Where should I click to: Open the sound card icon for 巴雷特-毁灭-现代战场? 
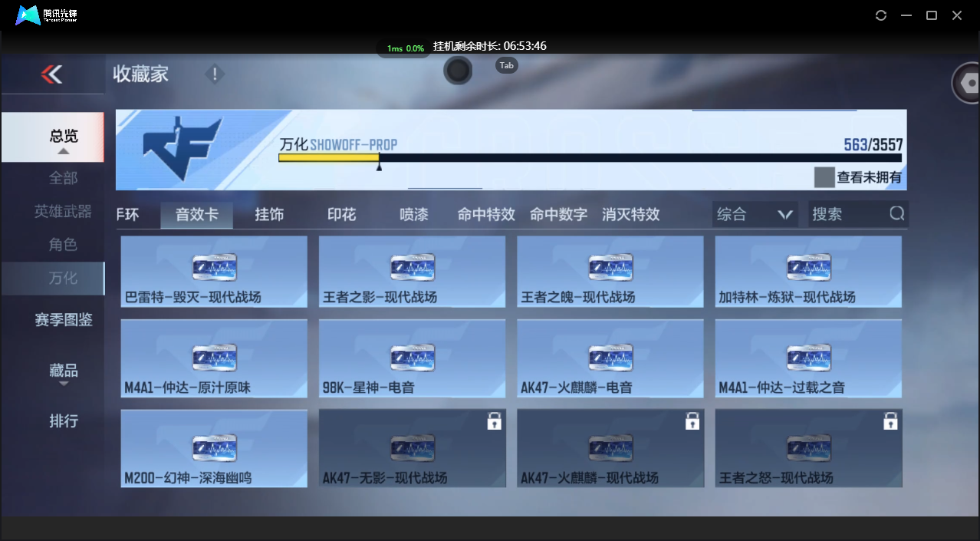pyautogui.click(x=214, y=267)
